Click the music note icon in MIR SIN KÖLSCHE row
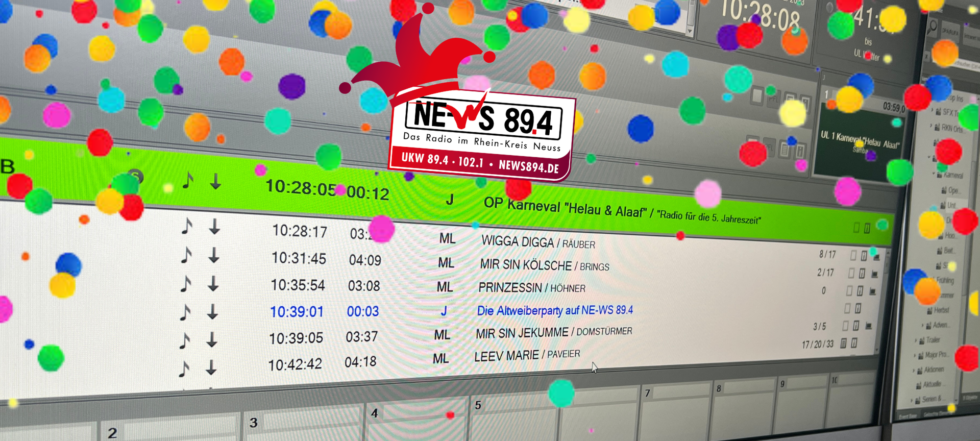The width and height of the screenshot is (980, 441). tap(186, 254)
